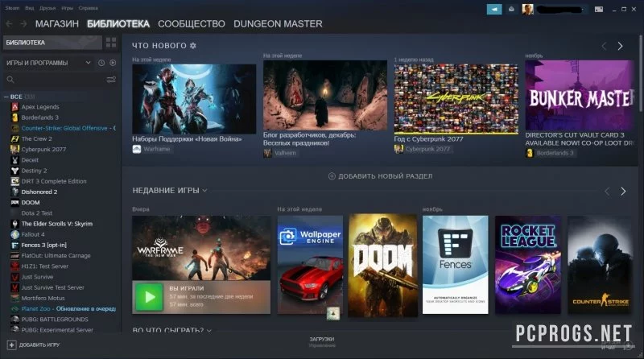Open the Друзья menu
This screenshot has width=644, height=359.
point(47,8)
